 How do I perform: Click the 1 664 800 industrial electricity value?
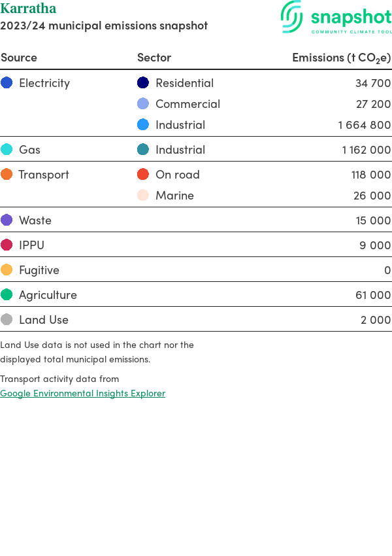tap(364, 125)
